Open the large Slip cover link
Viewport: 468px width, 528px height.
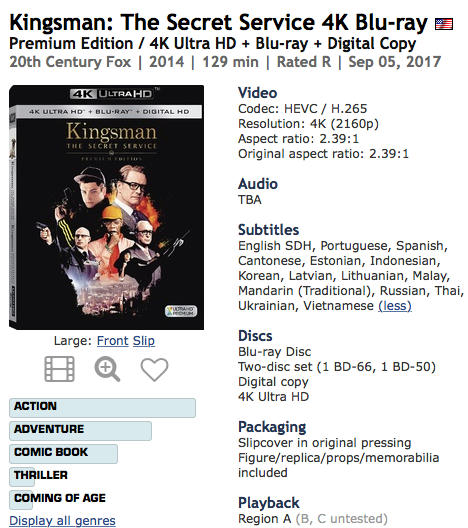point(144,341)
